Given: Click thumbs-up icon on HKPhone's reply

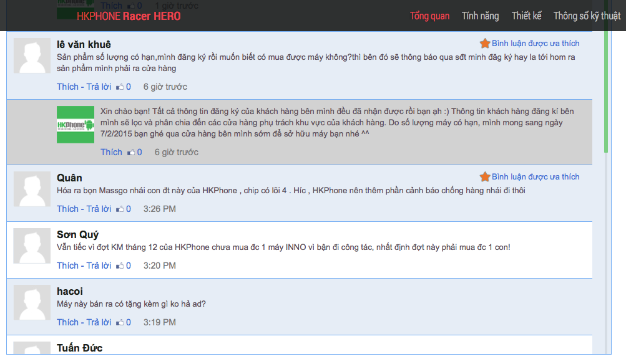Looking at the screenshot, I should click(x=131, y=153).
